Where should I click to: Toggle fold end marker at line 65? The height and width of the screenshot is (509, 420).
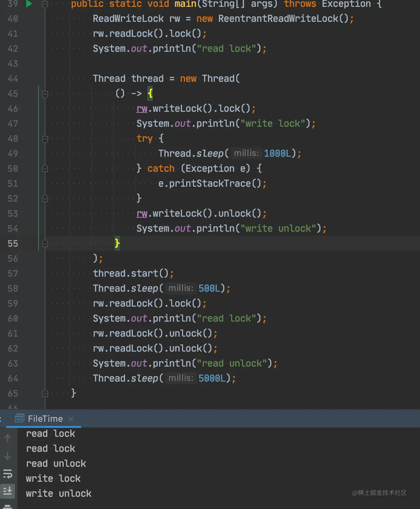pyautogui.click(x=45, y=394)
